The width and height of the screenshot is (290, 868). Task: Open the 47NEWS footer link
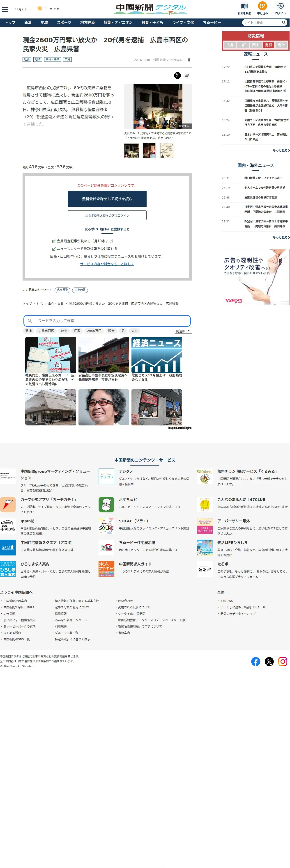[x=227, y=601]
